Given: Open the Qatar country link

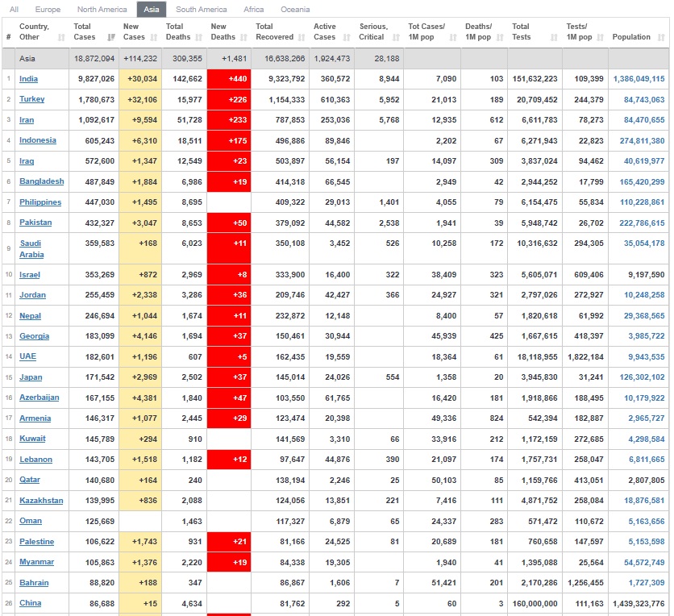Looking at the screenshot, I should coord(30,480).
